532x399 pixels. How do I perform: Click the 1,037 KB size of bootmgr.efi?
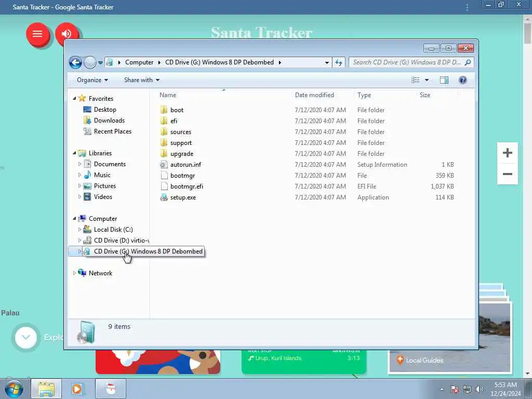pos(442,187)
